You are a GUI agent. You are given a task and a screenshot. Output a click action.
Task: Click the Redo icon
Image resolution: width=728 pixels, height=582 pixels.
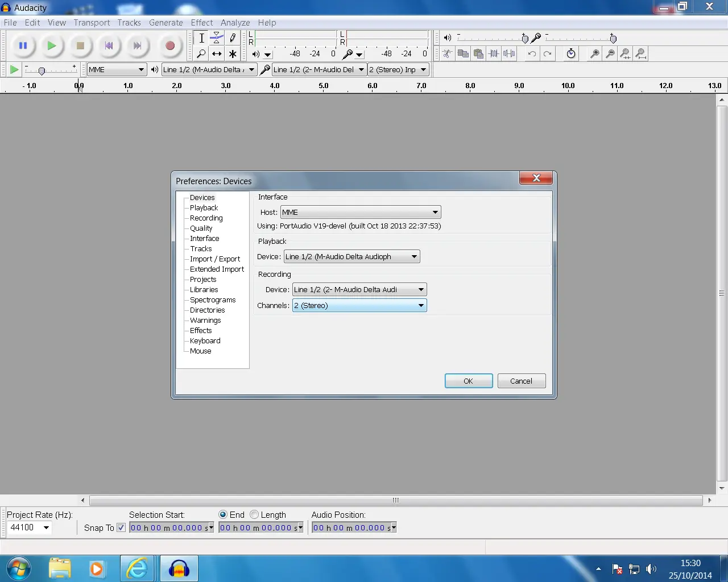pos(547,54)
